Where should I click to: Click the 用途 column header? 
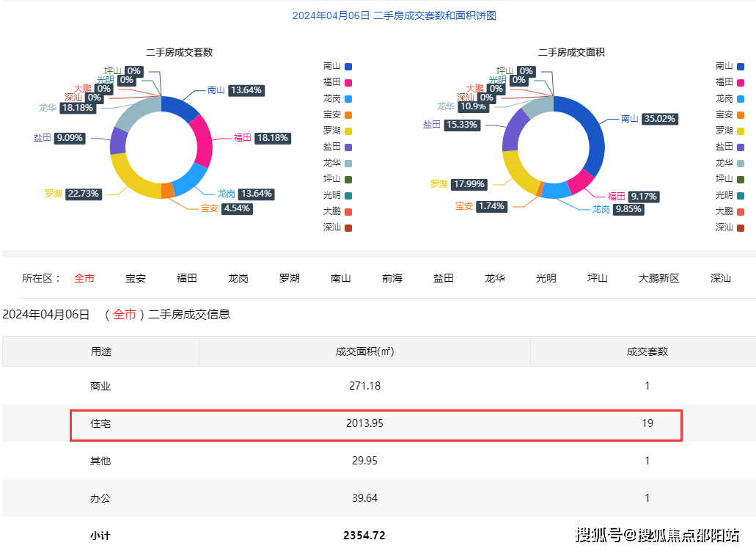pos(100,351)
